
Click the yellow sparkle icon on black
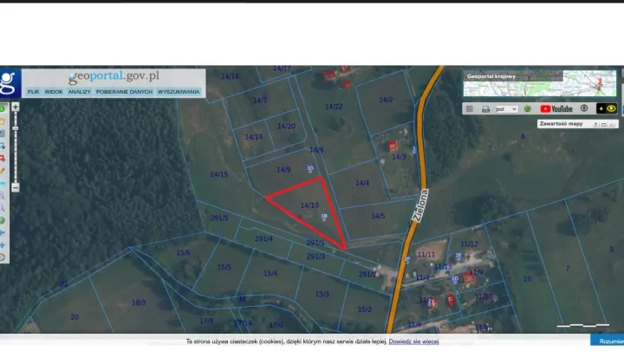pos(601,108)
